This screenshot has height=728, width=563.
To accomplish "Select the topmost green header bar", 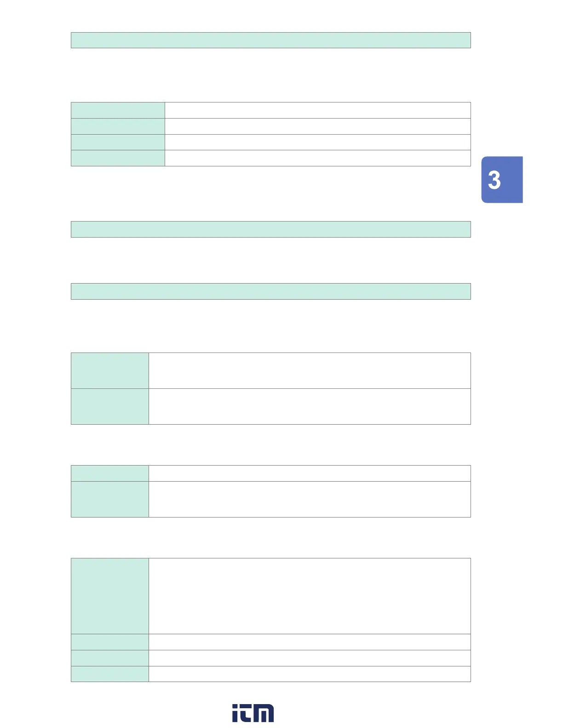I will 270,40.
